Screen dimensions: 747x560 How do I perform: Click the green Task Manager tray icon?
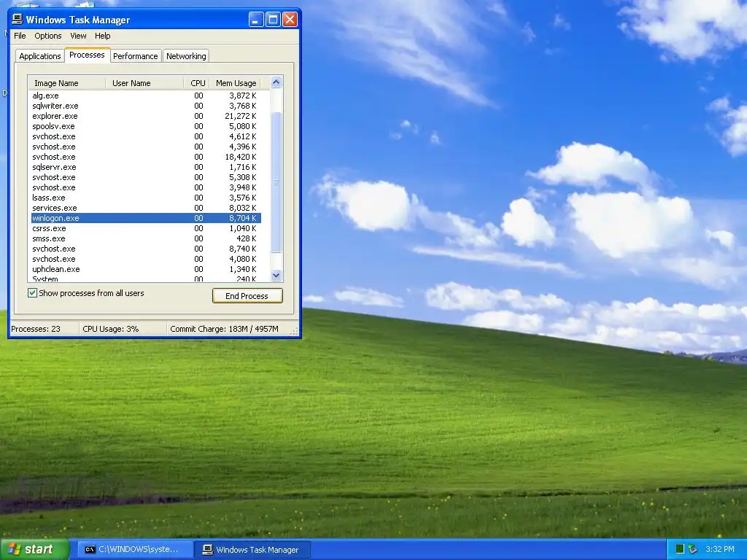tap(680, 549)
